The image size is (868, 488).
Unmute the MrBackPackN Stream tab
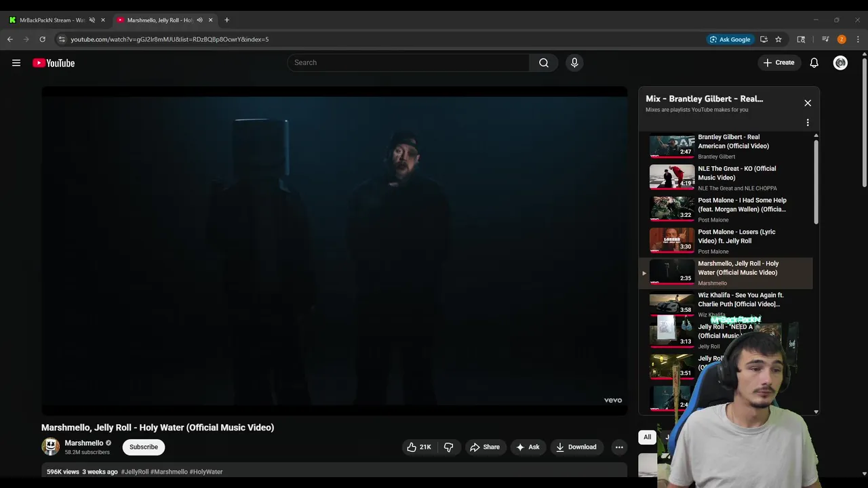pos(92,20)
